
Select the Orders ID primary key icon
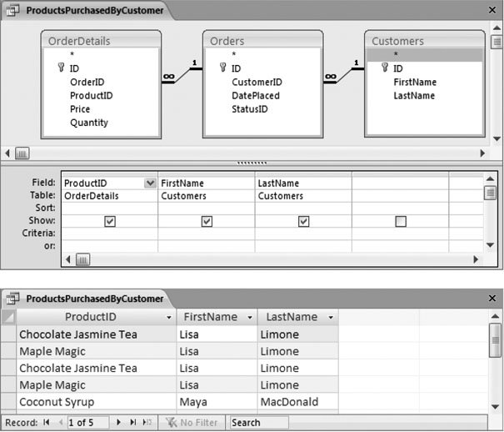[x=222, y=68]
